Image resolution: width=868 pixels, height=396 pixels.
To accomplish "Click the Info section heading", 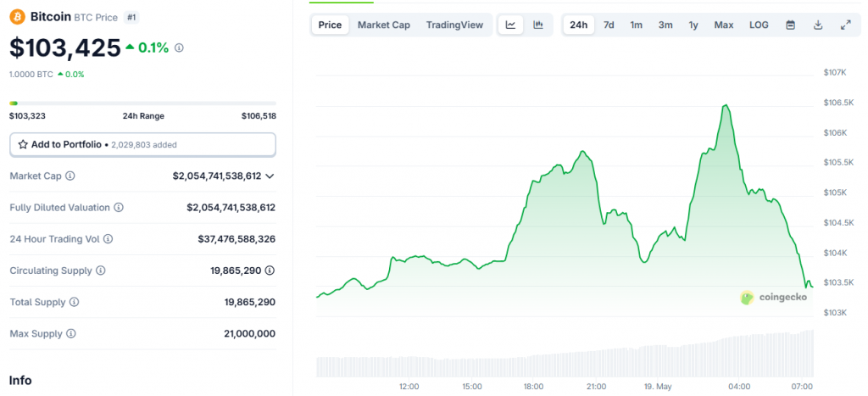I will point(20,381).
